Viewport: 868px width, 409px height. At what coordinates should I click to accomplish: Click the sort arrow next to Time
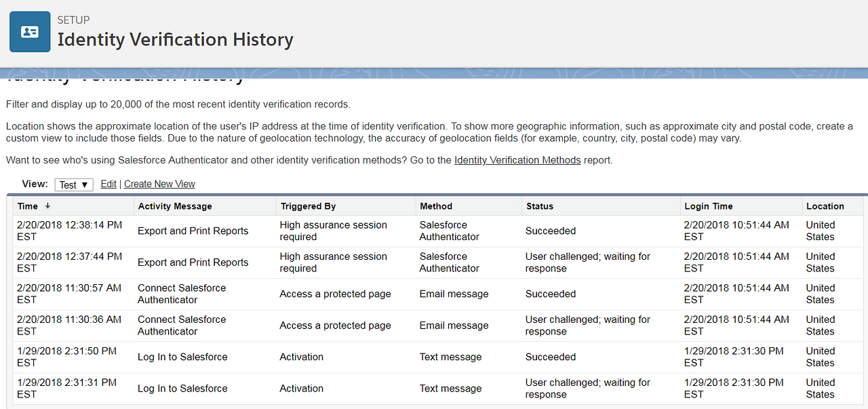click(47, 206)
